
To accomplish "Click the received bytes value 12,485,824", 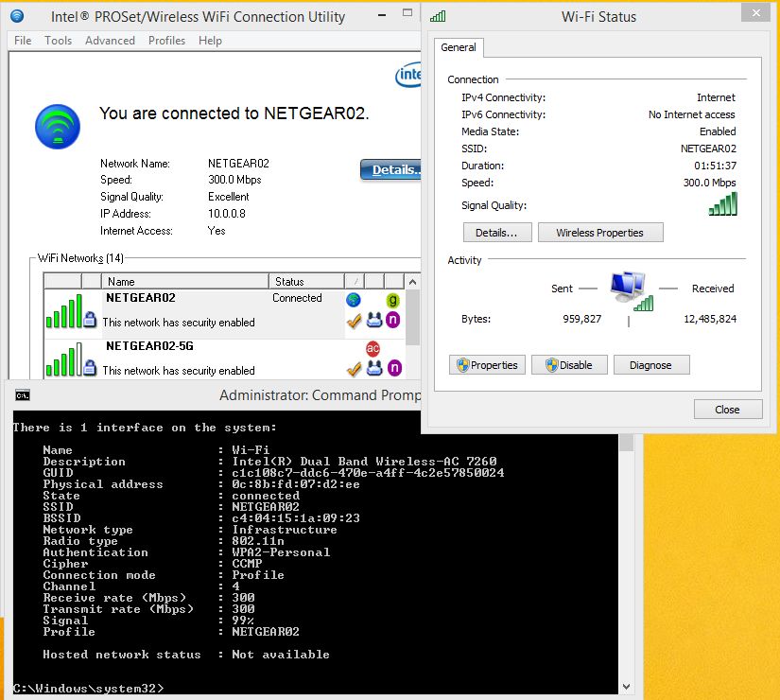I will (x=710, y=319).
